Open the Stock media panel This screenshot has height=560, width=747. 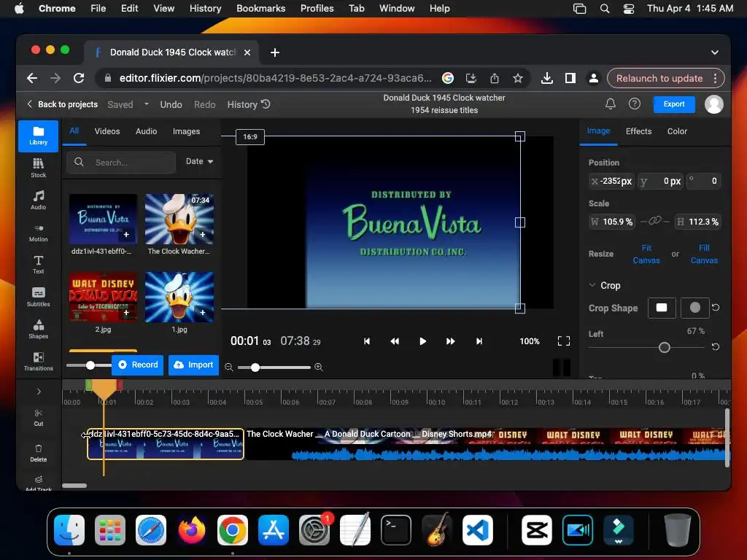[38, 168]
